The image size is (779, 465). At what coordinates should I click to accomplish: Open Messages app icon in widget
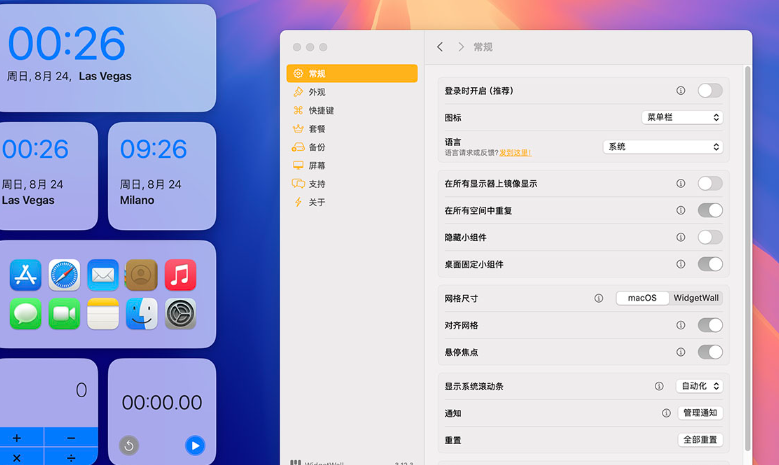tap(25, 313)
